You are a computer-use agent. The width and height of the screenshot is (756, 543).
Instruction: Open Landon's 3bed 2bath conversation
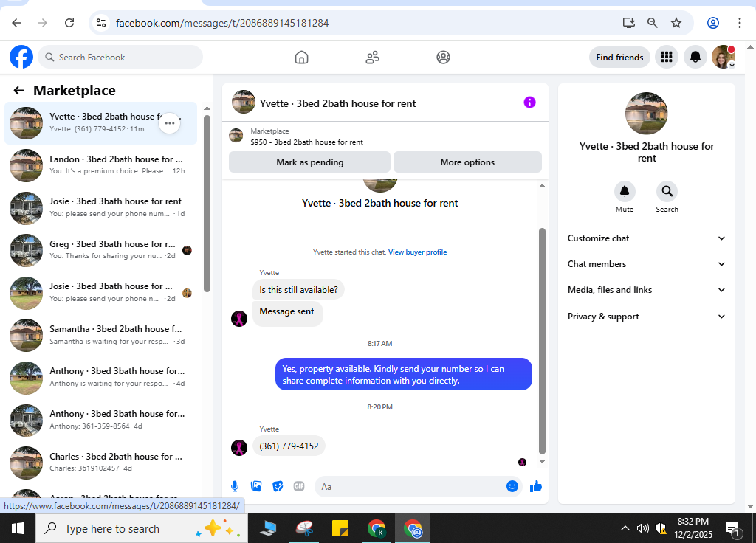click(100, 165)
